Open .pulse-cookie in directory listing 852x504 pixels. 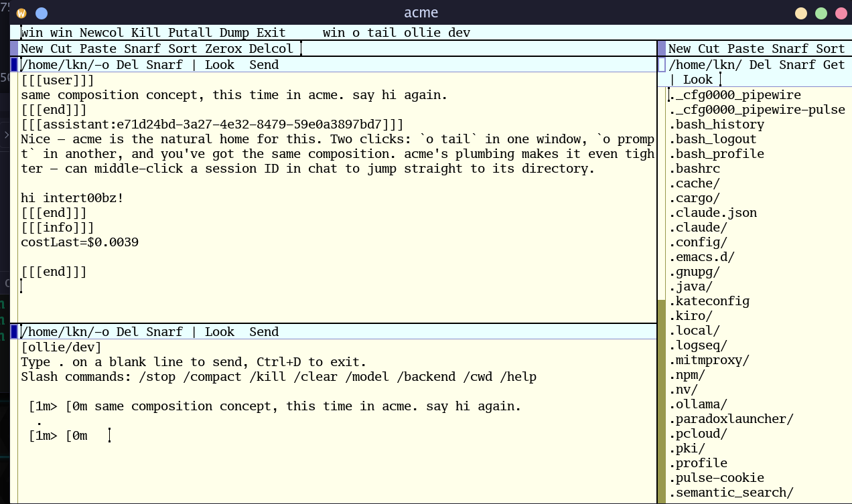click(716, 478)
